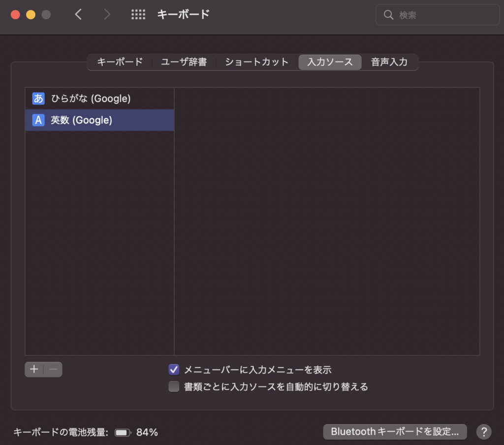The width and height of the screenshot is (504, 445).
Task: Toggle メニューバーに入力メニューを表示 checkbox
Action: tap(174, 370)
